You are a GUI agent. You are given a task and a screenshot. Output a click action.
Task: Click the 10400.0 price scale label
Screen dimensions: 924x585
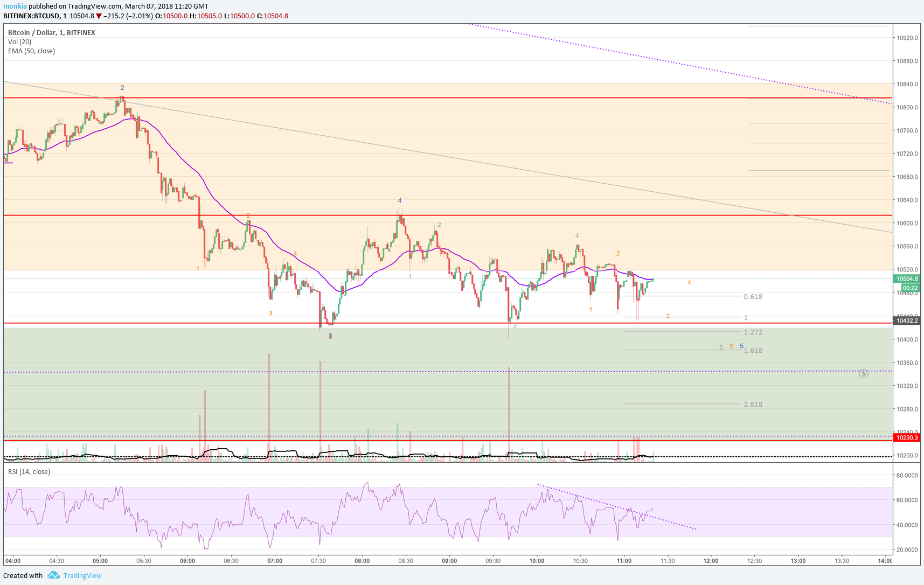pos(907,339)
